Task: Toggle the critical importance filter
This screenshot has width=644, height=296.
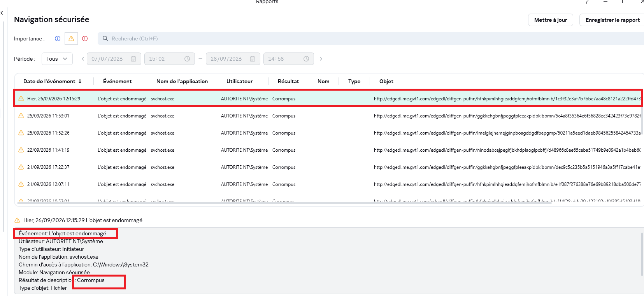Action: coord(85,39)
